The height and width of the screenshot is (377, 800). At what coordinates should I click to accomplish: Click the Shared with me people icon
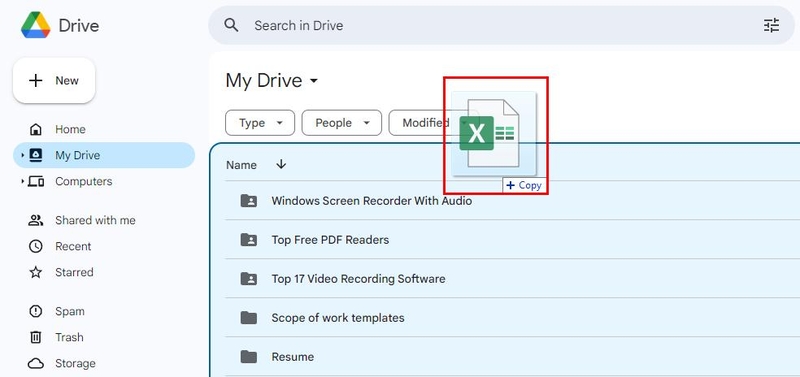[36, 220]
